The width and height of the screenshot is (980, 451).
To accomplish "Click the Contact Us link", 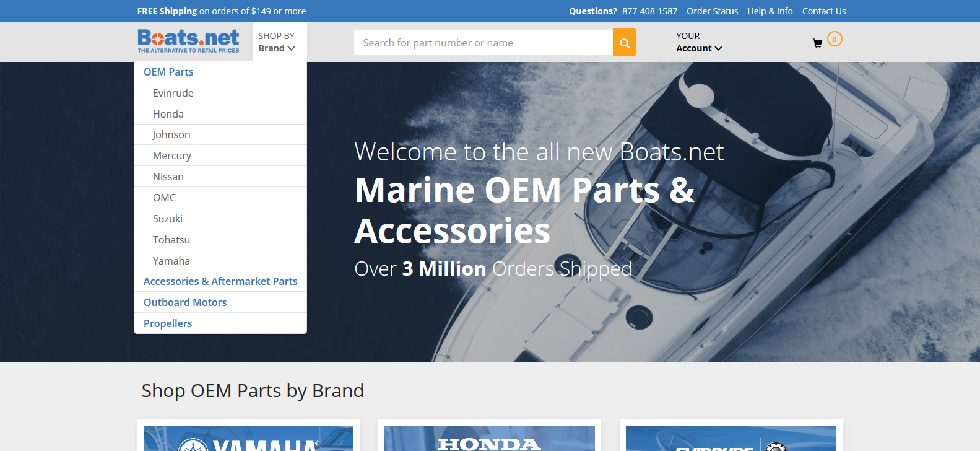I will pos(823,11).
